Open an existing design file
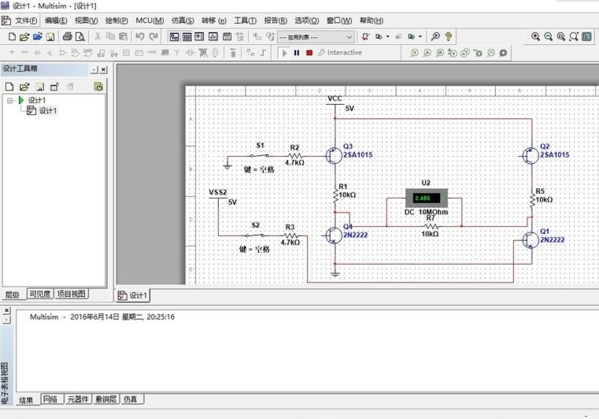The width and height of the screenshot is (599, 419). click(x=24, y=37)
